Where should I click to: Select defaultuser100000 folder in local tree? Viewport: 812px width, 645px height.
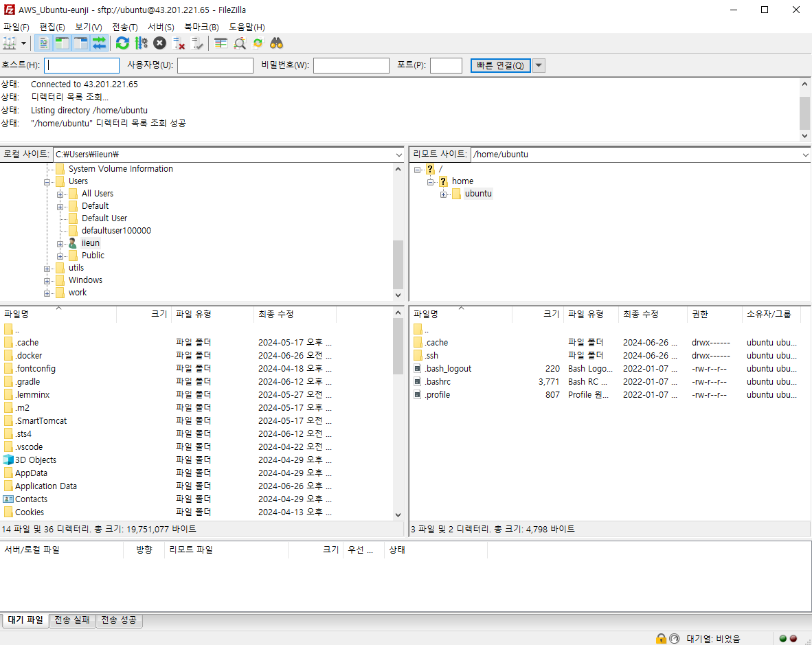pos(116,230)
